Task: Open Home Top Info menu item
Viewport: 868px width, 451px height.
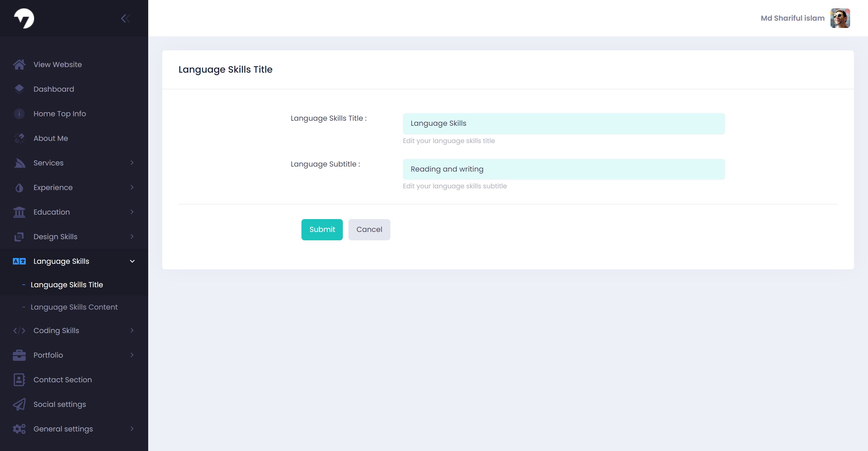Action: 74,113
